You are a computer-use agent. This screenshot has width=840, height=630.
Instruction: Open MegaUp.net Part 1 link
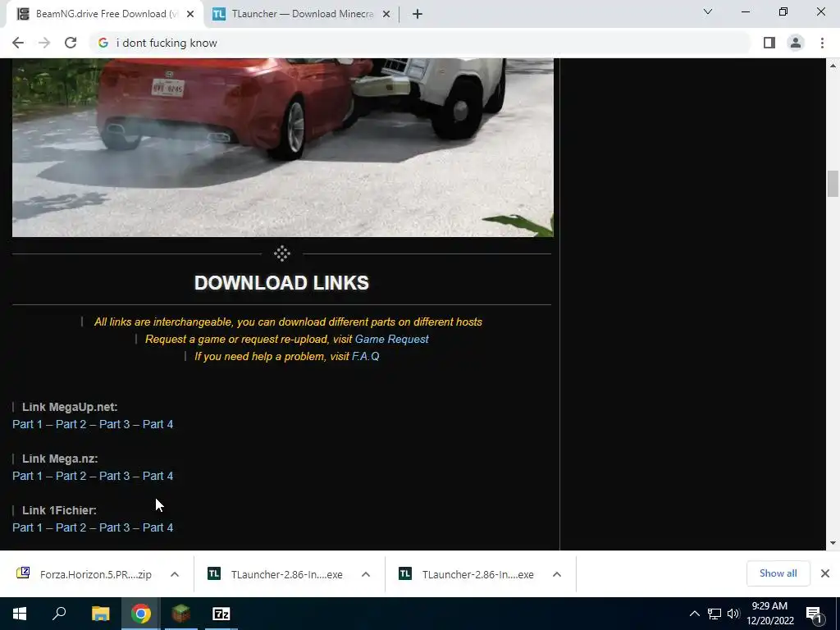pos(27,424)
